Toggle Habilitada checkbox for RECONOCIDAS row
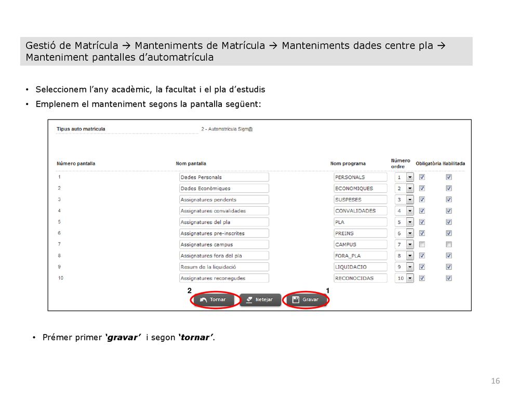The width and height of the screenshot is (532, 399). [x=448, y=278]
